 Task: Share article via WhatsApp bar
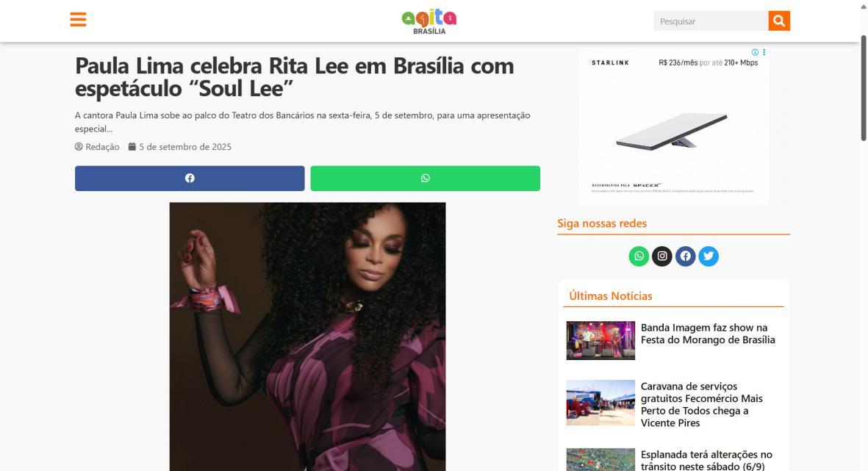[425, 179]
